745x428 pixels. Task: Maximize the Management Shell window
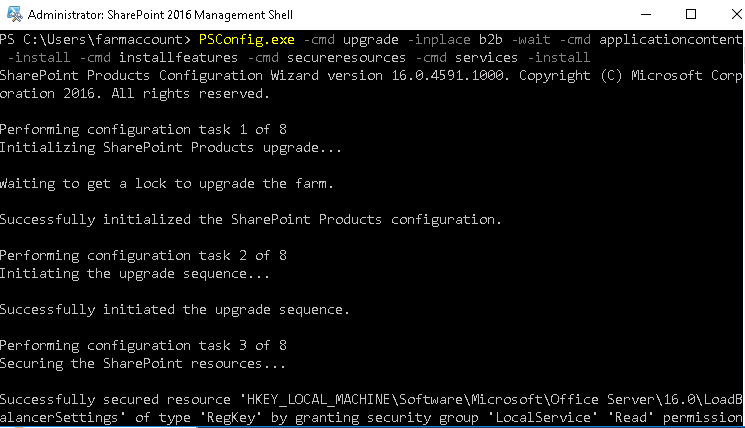pos(691,14)
